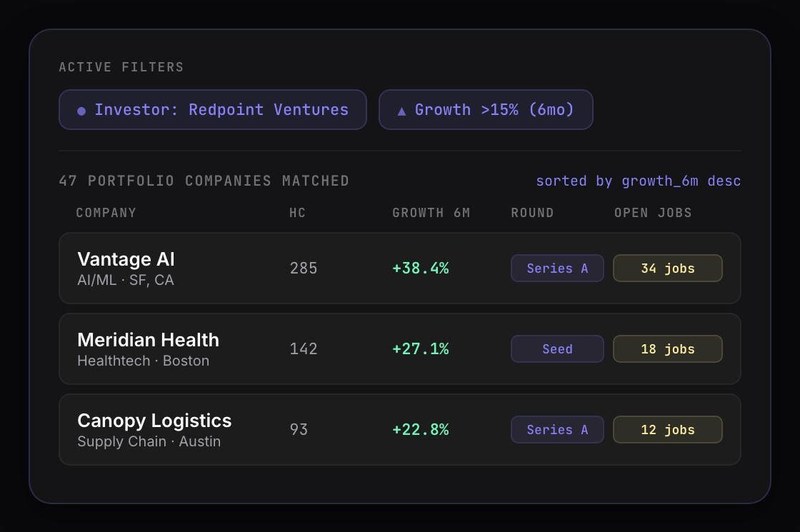This screenshot has width=800, height=532.
Task: Click 'Supply Chain · Austin' subtitle
Action: coord(149,441)
